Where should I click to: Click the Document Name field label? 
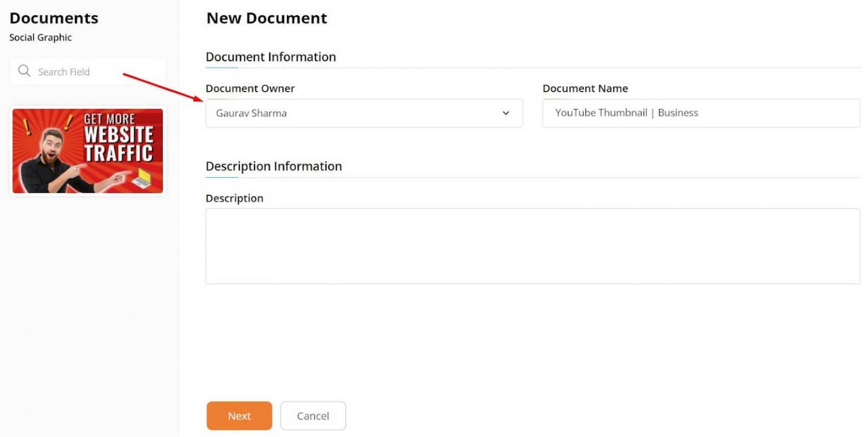(585, 89)
